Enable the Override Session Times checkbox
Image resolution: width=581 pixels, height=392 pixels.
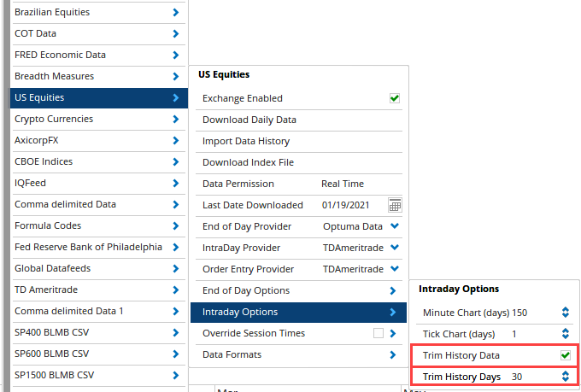click(379, 333)
